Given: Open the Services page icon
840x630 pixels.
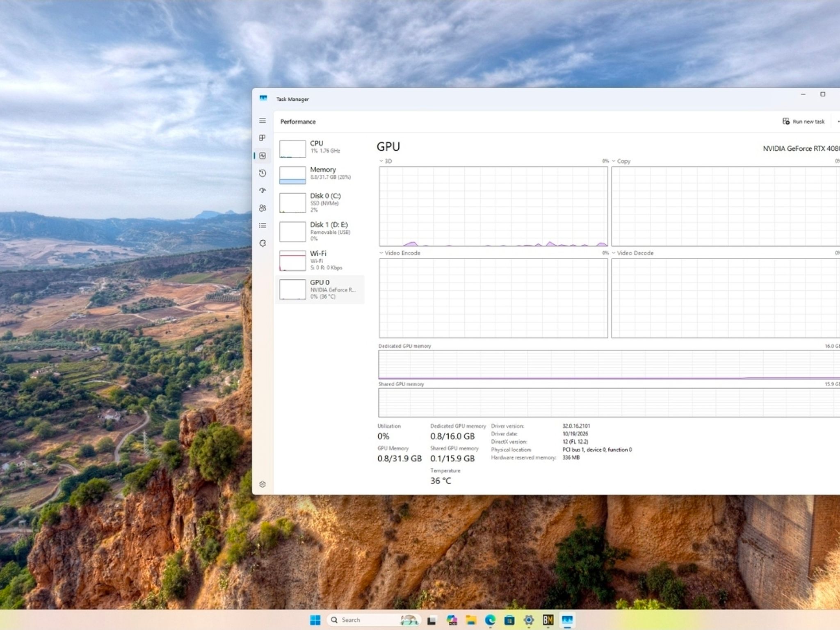Looking at the screenshot, I should pos(262,243).
